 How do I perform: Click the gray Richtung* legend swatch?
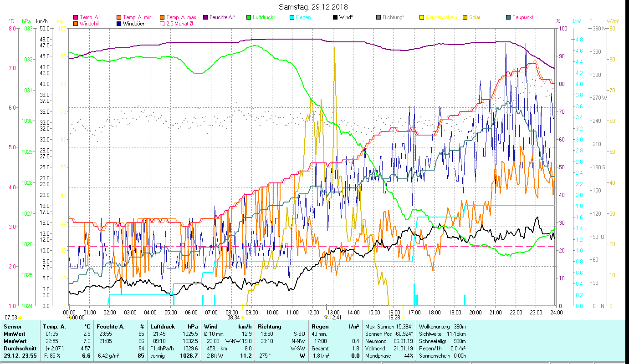tap(378, 17)
